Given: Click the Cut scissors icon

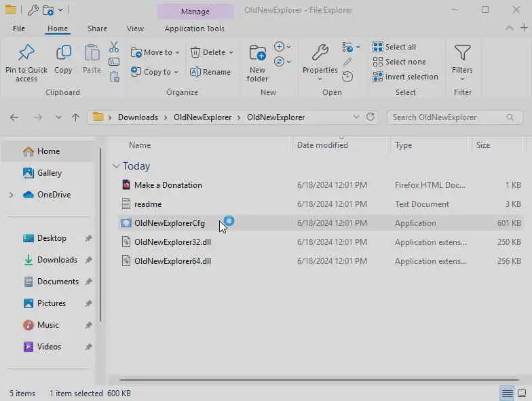Looking at the screenshot, I should (114, 47).
